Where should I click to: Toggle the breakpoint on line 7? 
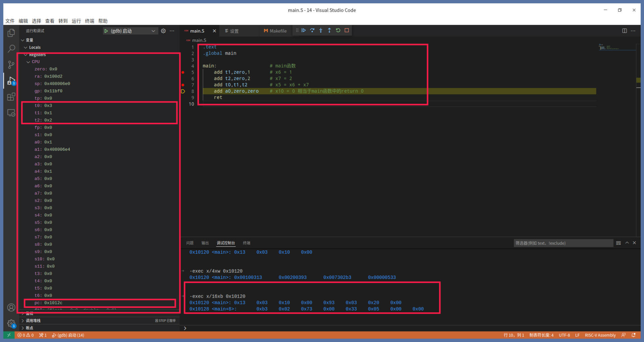point(183,85)
